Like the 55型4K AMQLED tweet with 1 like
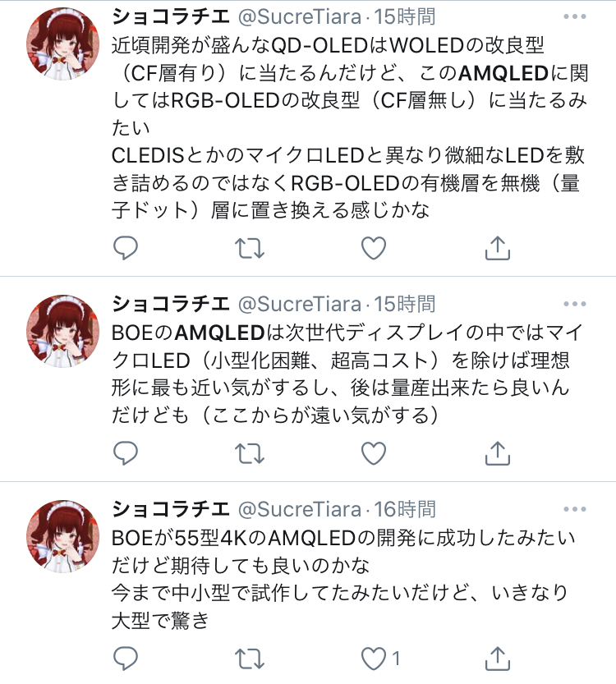Screen dimensions: 616x684 [x=380, y=659]
